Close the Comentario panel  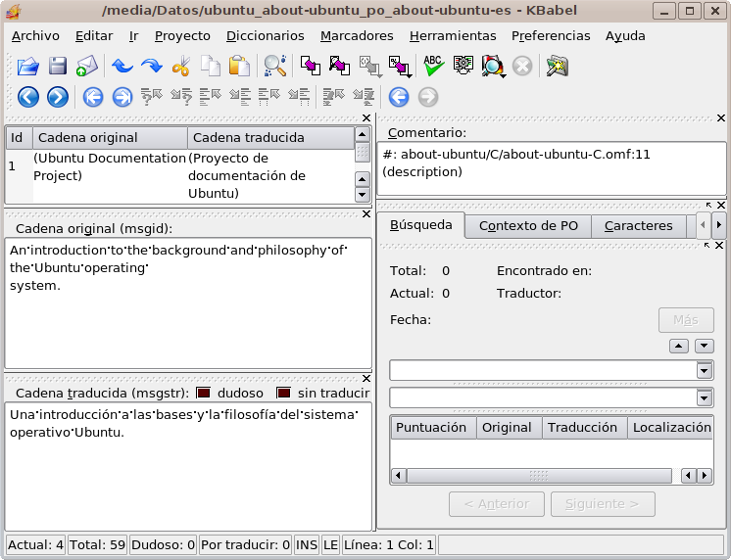pos(721,118)
